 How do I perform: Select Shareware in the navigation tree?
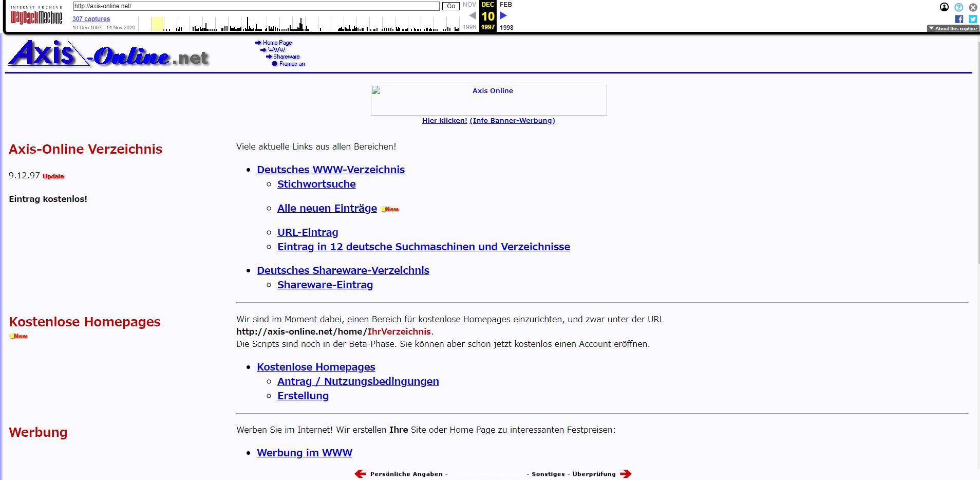click(286, 57)
